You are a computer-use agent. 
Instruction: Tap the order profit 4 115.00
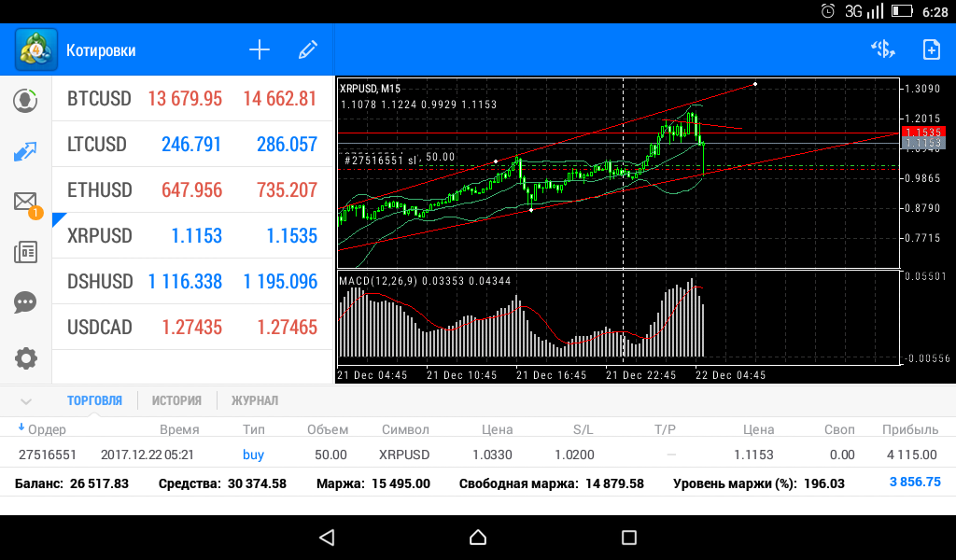(x=911, y=455)
